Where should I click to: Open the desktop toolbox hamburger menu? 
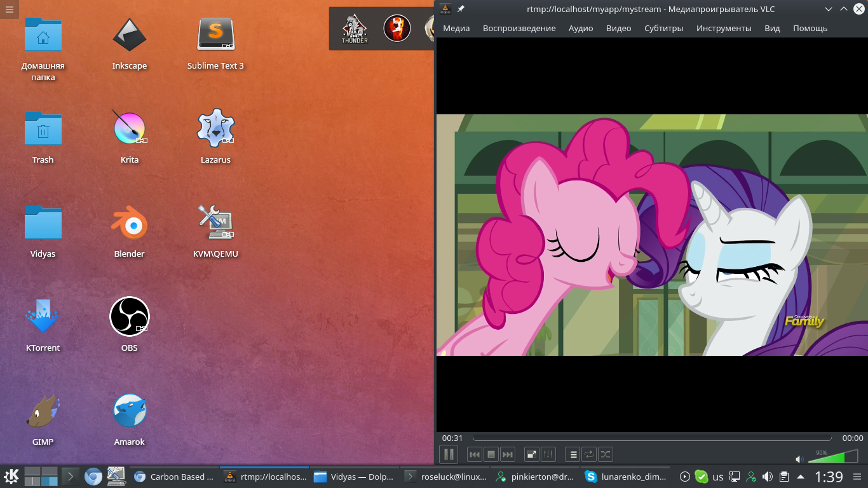tap(9, 9)
